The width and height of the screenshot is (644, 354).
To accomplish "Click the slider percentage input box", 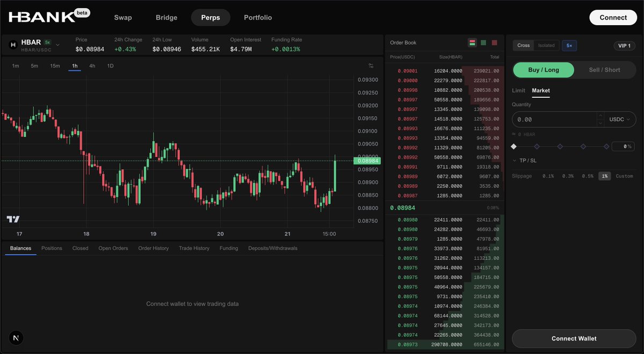I will (x=623, y=146).
